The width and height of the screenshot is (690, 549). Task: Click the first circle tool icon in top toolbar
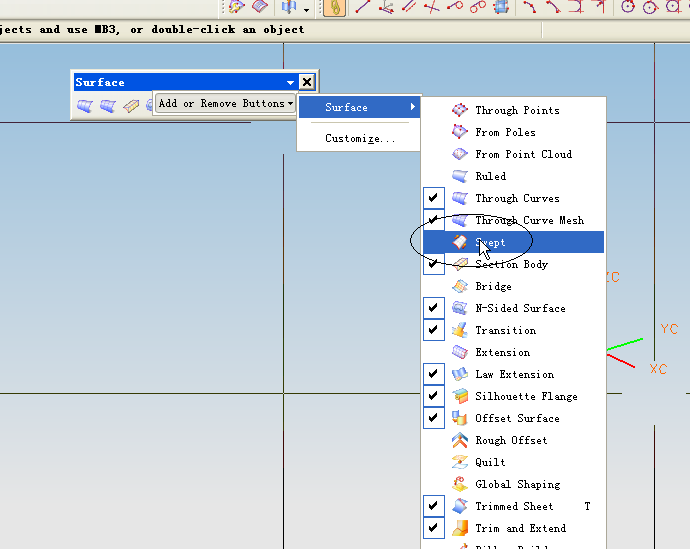pyautogui.click(x=628, y=7)
